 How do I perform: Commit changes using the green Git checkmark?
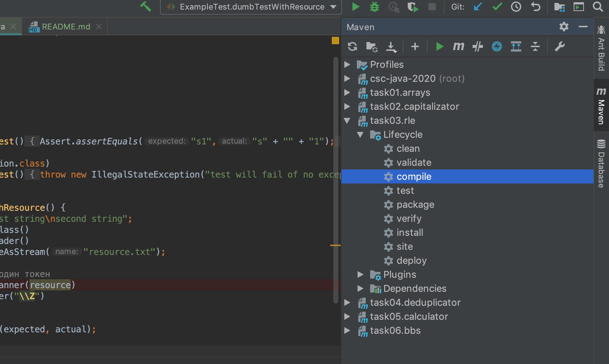(x=497, y=7)
